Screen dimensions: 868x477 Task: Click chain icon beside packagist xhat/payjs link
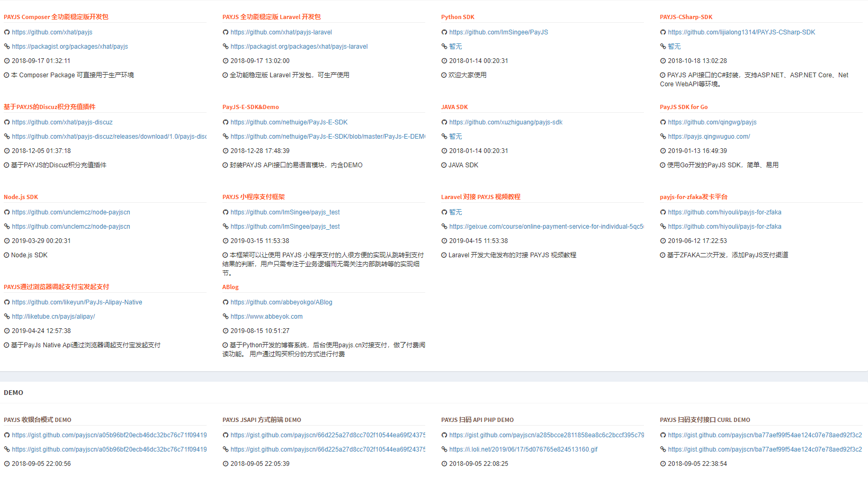click(7, 47)
